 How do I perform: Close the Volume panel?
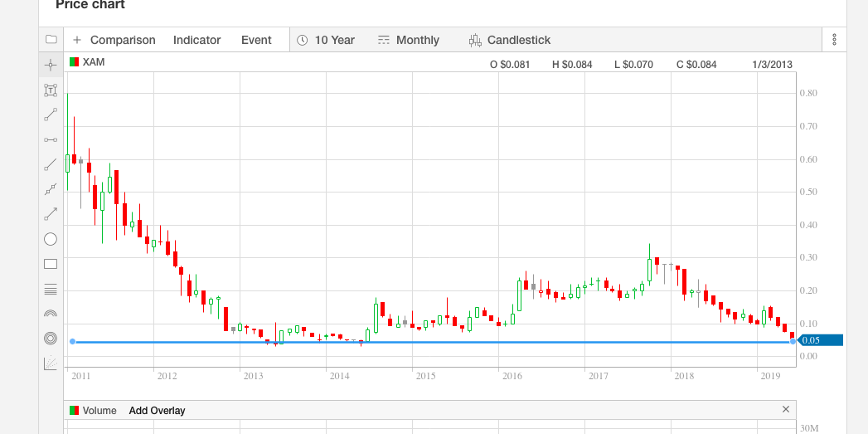pos(786,410)
